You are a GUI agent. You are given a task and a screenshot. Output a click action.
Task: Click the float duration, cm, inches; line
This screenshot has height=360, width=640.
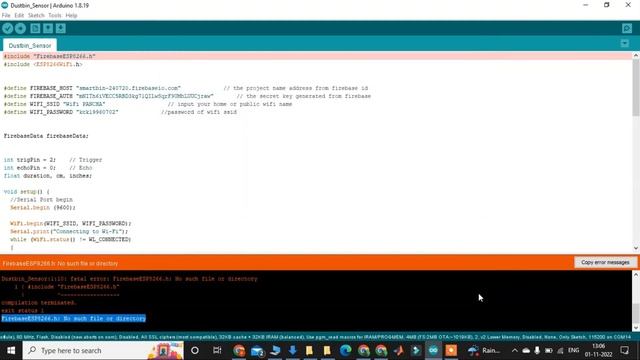tap(48, 176)
